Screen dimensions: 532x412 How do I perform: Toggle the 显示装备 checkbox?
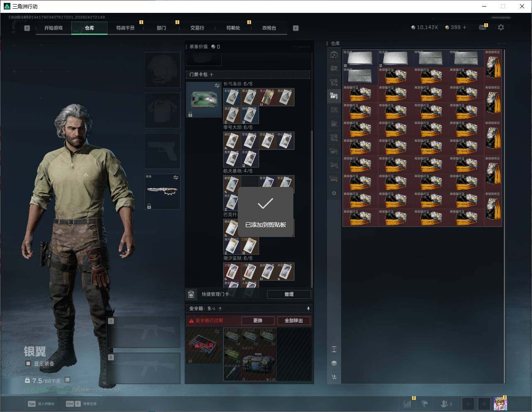point(28,363)
